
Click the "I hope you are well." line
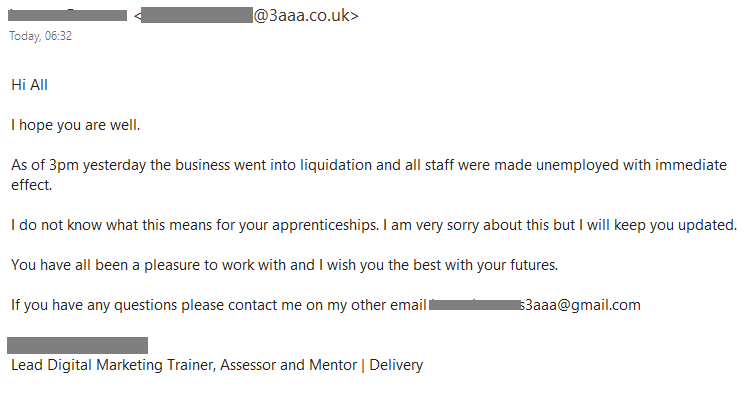point(76,125)
